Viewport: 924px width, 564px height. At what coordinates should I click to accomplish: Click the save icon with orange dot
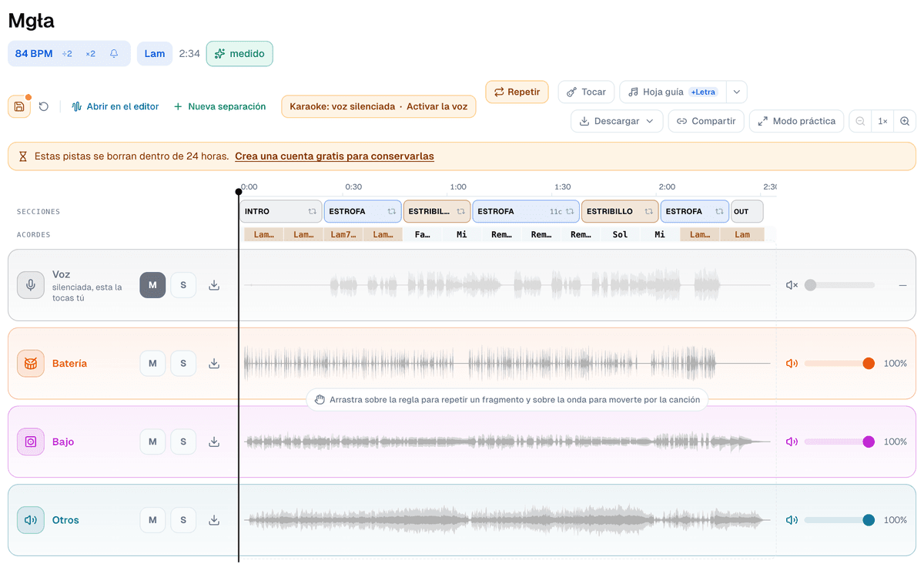point(19,106)
